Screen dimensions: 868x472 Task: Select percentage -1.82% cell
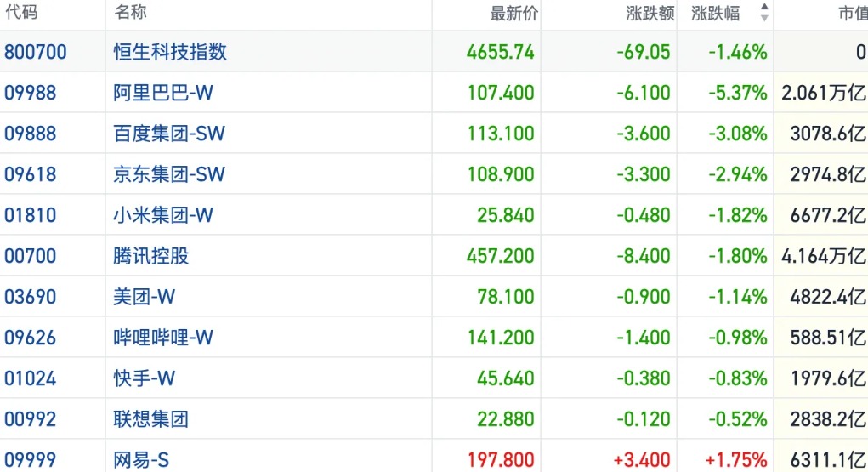tap(738, 215)
